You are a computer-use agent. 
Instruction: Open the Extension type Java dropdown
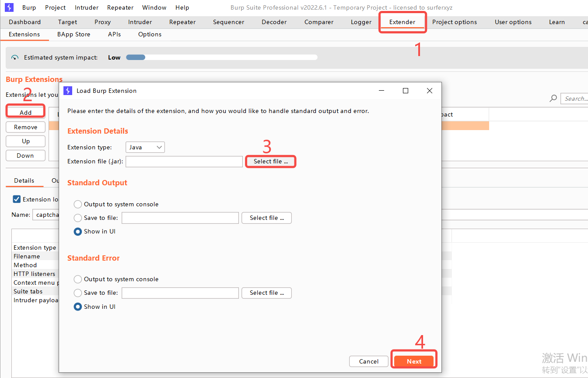coord(145,147)
